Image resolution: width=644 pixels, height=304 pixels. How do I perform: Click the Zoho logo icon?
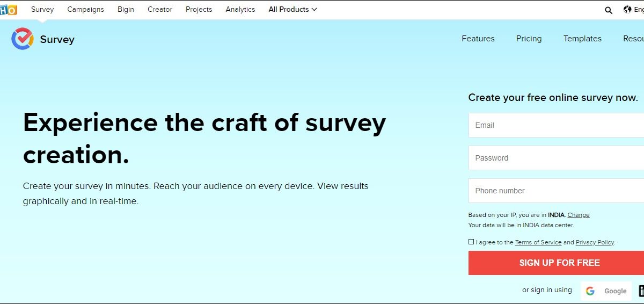coord(9,10)
